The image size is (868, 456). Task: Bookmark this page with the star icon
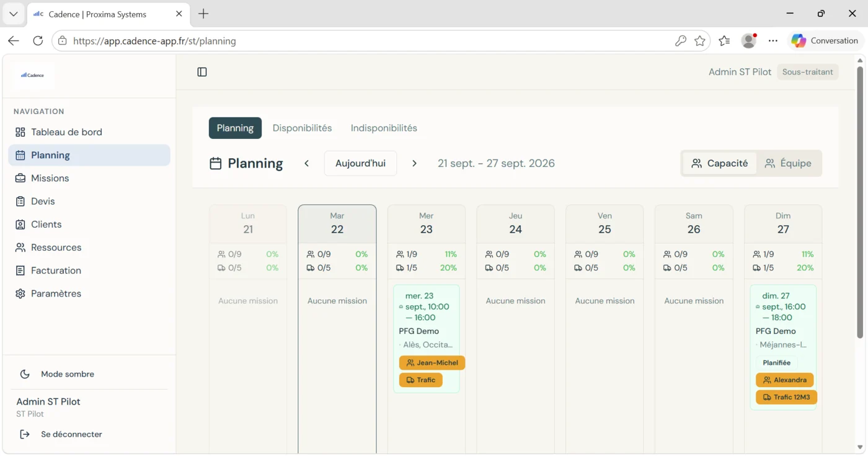point(700,41)
